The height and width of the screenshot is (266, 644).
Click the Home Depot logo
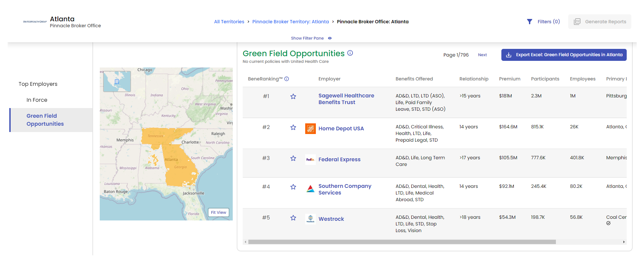click(x=311, y=129)
